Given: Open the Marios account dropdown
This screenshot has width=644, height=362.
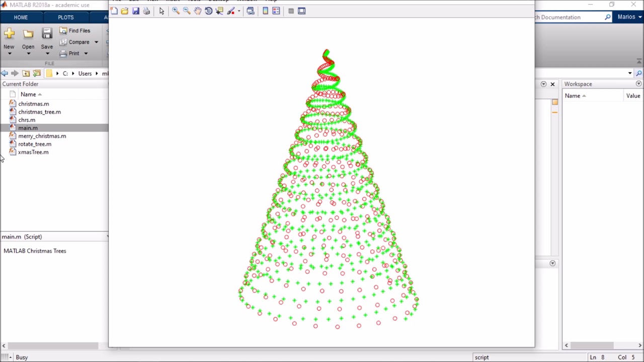Looking at the screenshot, I should pos(629,17).
